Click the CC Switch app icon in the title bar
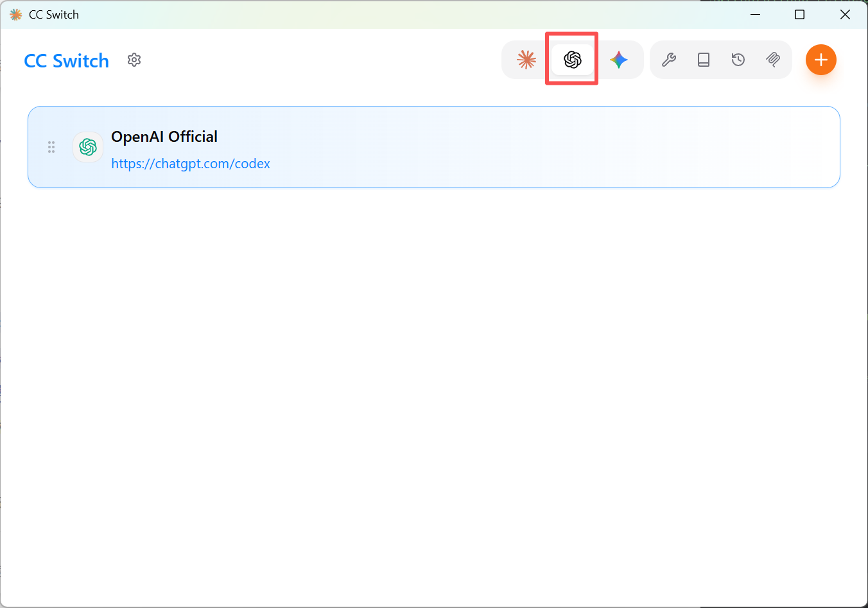 (x=16, y=14)
